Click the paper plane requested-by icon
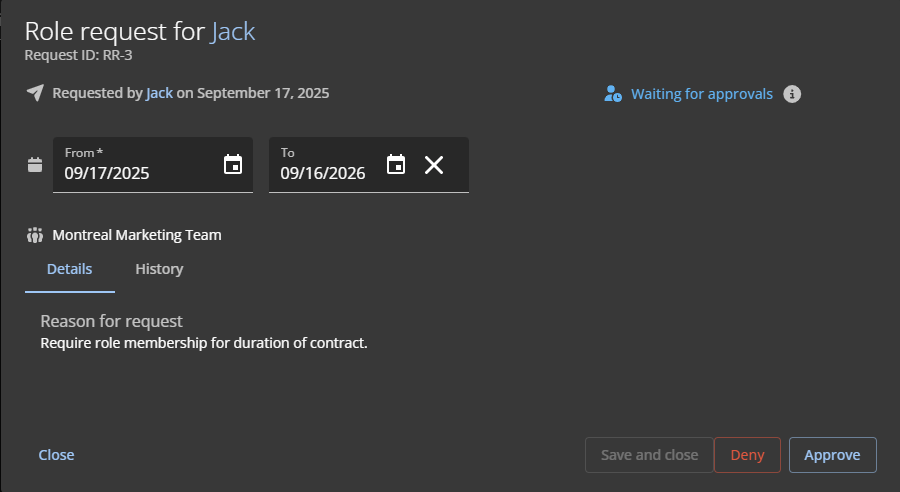 (35, 93)
